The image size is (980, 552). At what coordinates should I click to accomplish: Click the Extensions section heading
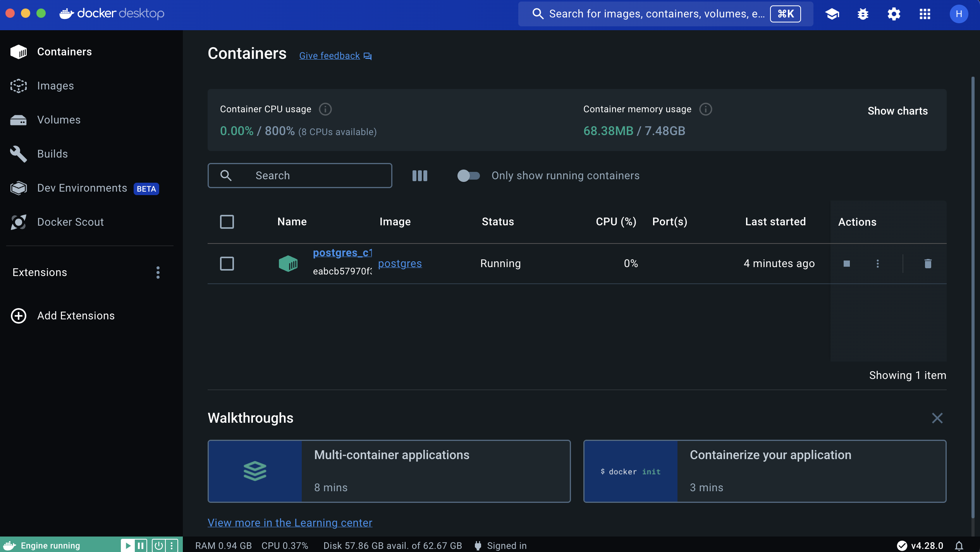(40, 273)
